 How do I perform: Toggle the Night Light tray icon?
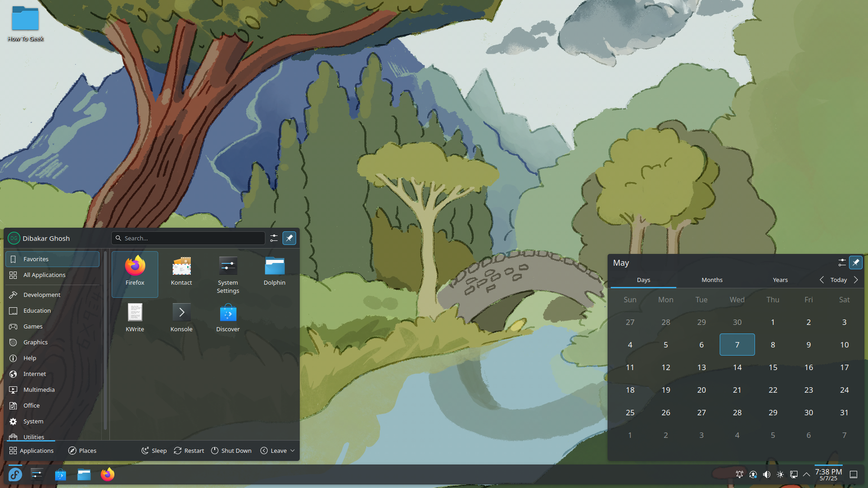tap(781, 474)
